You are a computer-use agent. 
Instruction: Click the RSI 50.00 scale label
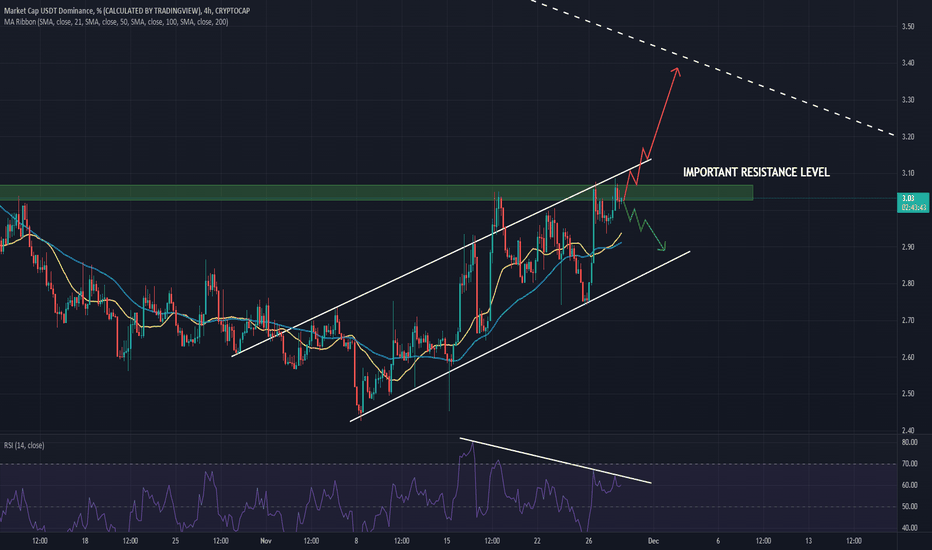coord(909,507)
